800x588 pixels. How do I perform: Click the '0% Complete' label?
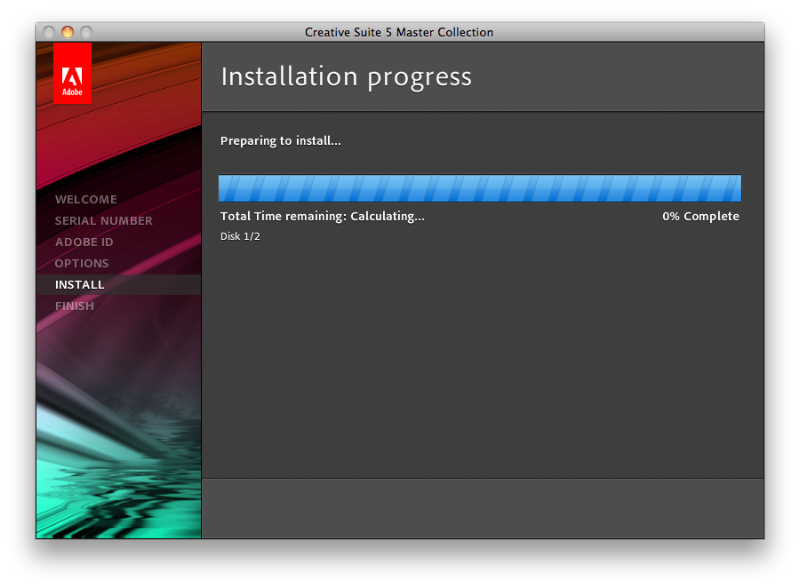point(701,216)
